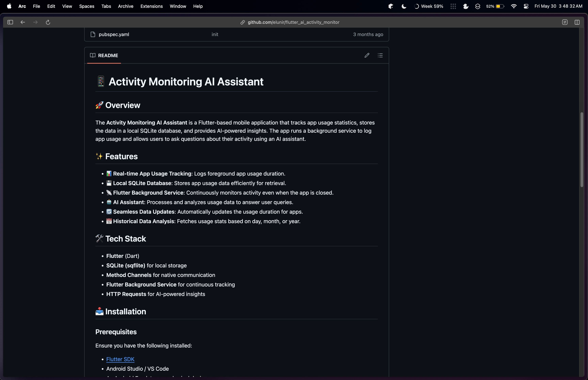Click the Wi-Fi status icon

[x=513, y=6]
